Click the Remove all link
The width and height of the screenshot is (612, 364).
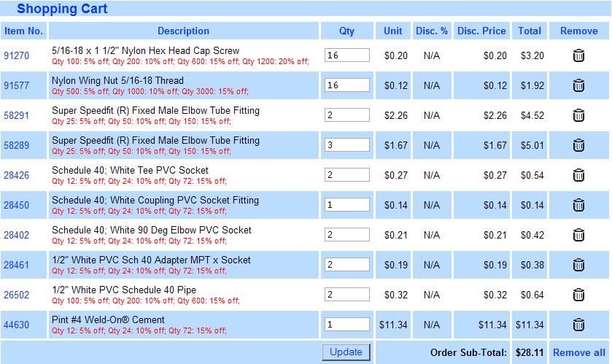pyautogui.click(x=578, y=352)
